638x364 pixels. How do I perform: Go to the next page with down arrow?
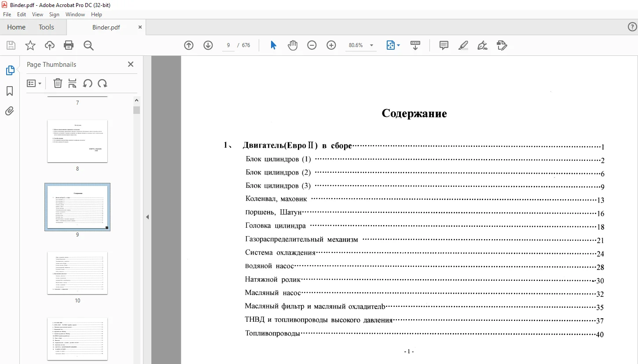208,45
